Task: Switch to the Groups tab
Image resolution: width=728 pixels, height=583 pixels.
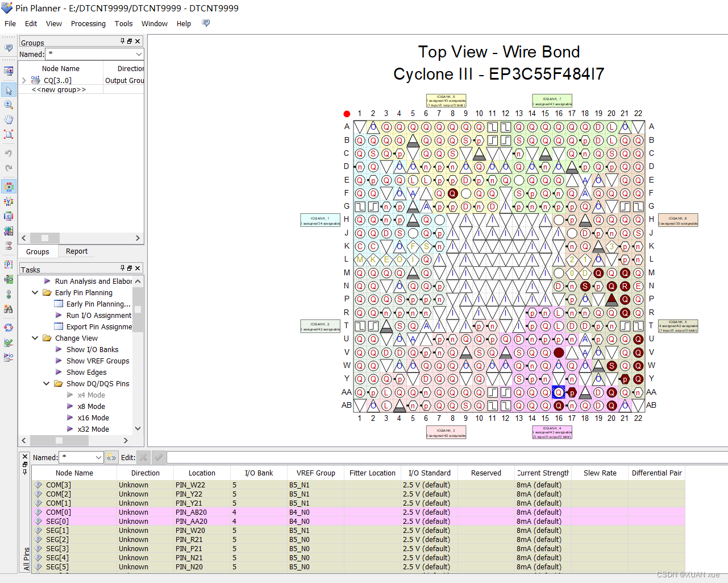Action: (38, 252)
